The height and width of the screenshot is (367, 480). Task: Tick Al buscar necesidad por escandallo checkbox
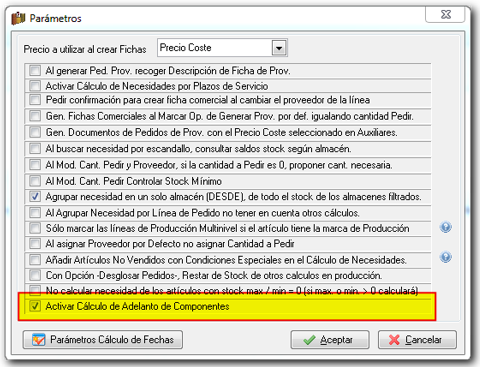[35, 148]
